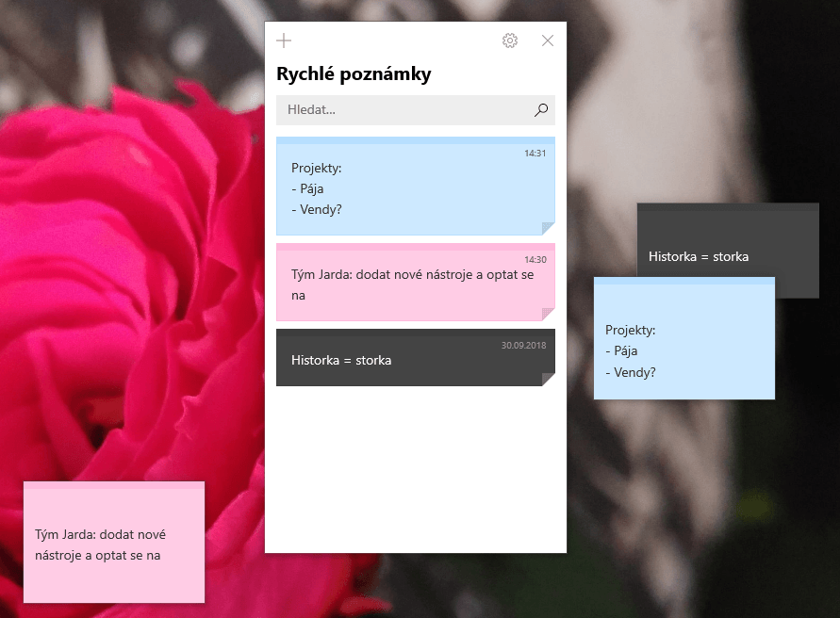The width and height of the screenshot is (840, 618).
Task: Click the search magnifier icon
Action: [x=540, y=110]
